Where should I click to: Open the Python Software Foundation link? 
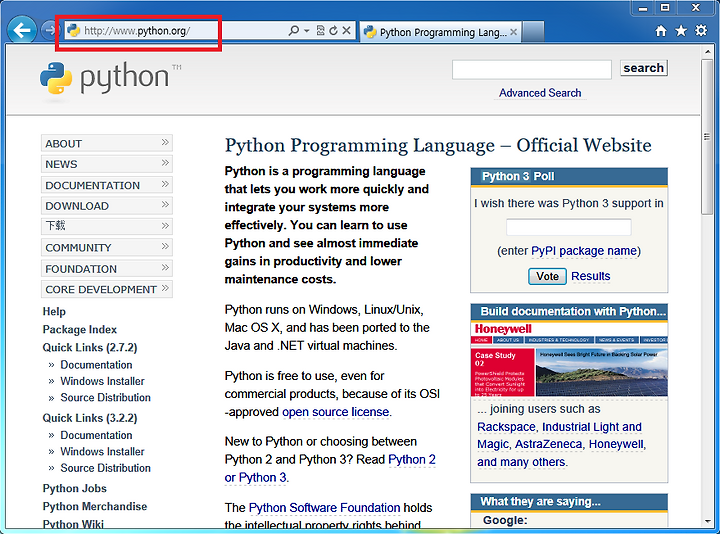tap(324, 507)
